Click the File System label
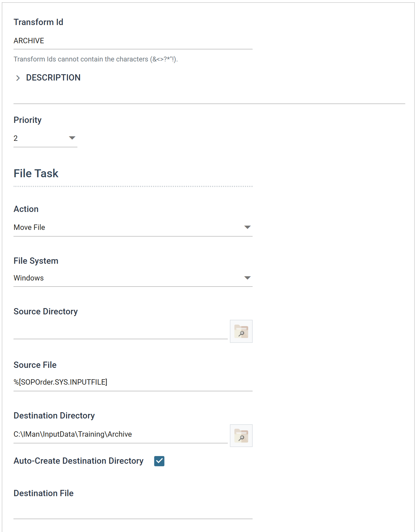The image size is (419, 532). pos(36,261)
